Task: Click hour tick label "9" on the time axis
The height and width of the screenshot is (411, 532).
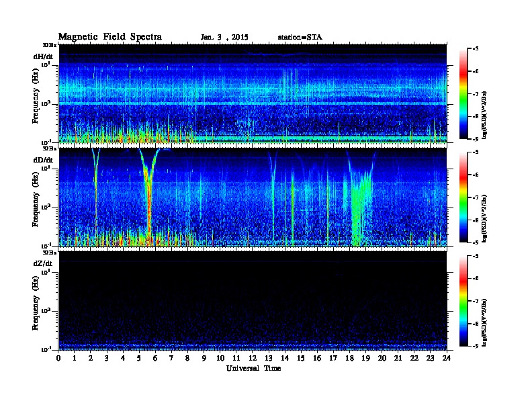Action: click(x=204, y=358)
